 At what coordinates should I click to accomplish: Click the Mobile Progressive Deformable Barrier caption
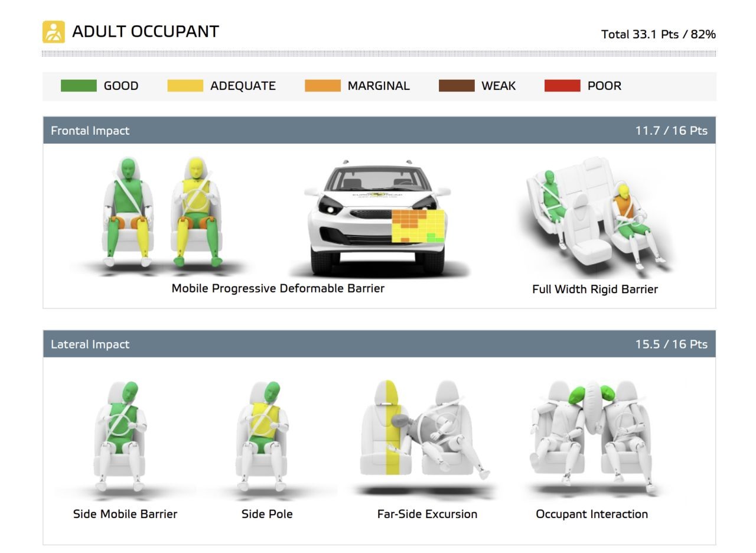pyautogui.click(x=278, y=288)
